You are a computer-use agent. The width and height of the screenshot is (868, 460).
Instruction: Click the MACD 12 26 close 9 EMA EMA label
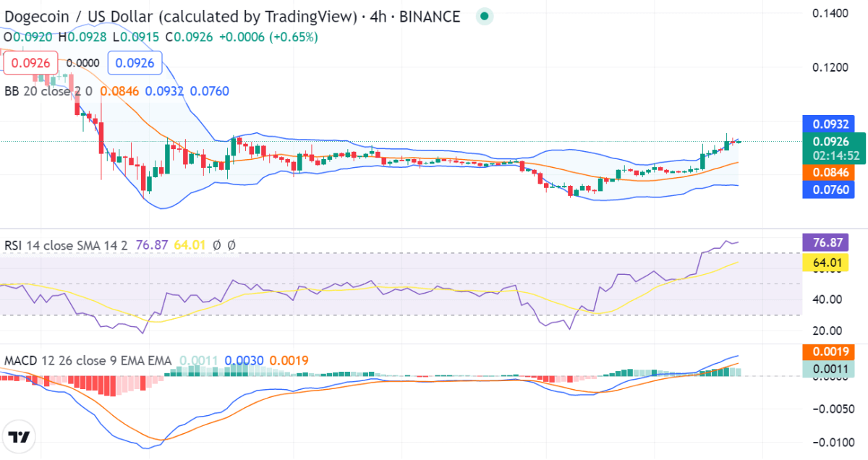pyautogui.click(x=88, y=360)
